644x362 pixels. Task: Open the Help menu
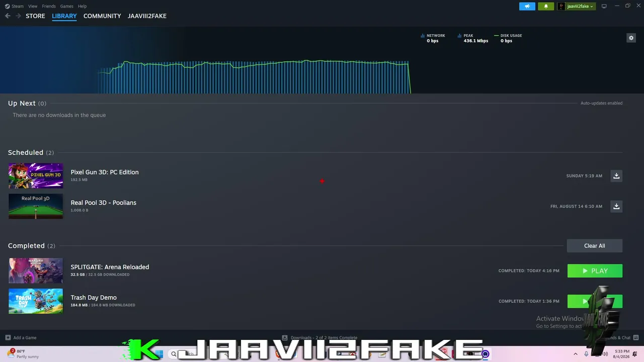click(82, 6)
